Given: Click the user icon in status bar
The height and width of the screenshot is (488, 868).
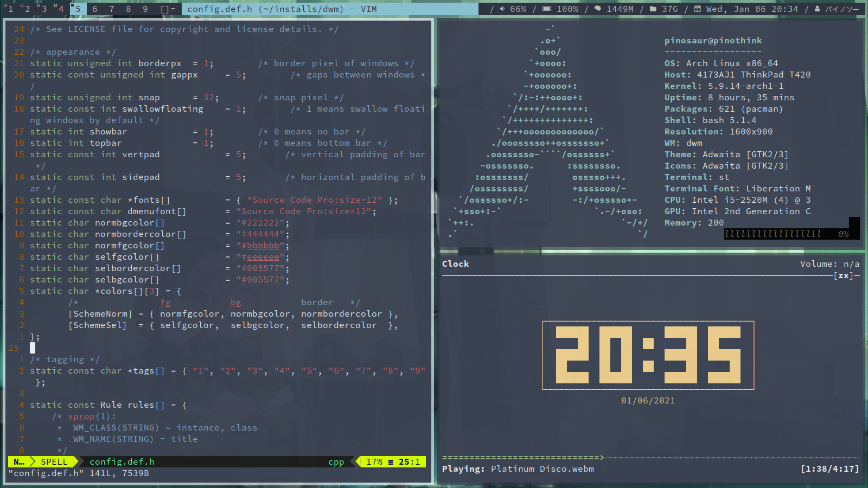Looking at the screenshot, I should (x=817, y=9).
